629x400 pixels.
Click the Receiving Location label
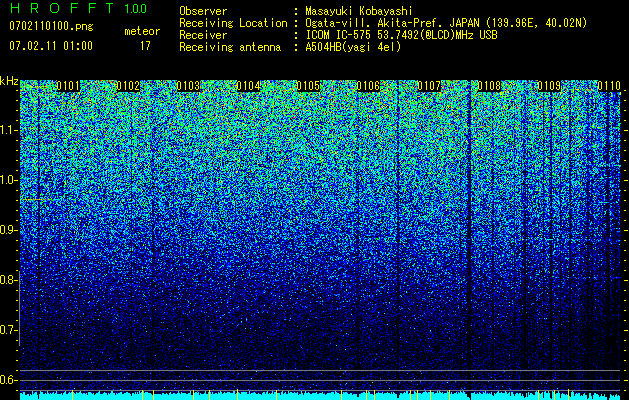pos(233,23)
